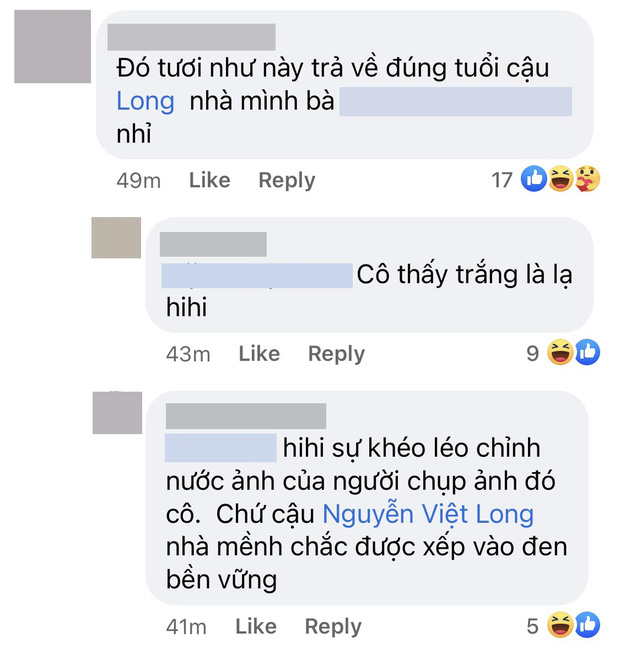Image resolution: width=620 pixels, height=649 pixels.
Task: View the 9 reactions count on 43m reply
Action: point(533,354)
